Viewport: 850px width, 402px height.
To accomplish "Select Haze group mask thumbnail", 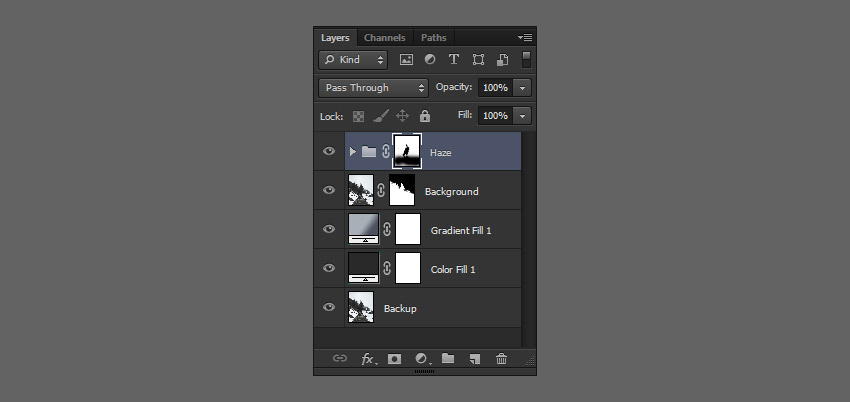I will (407, 151).
